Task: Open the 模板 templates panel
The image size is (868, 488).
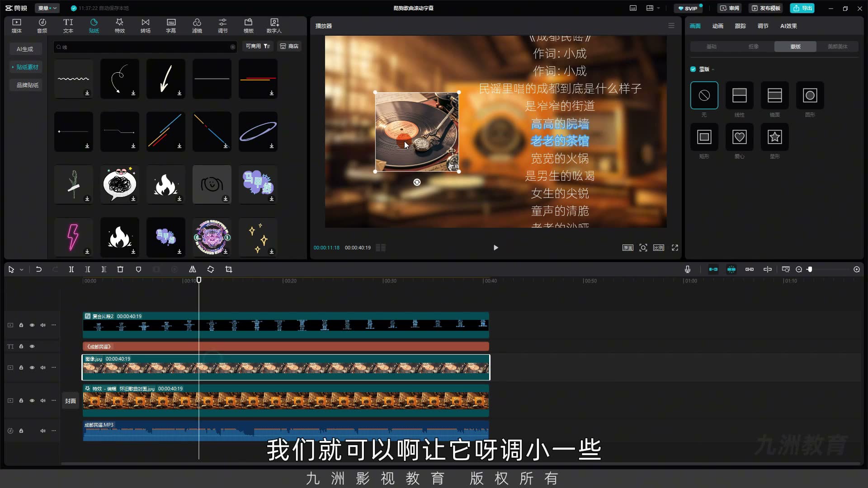Action: tap(248, 26)
